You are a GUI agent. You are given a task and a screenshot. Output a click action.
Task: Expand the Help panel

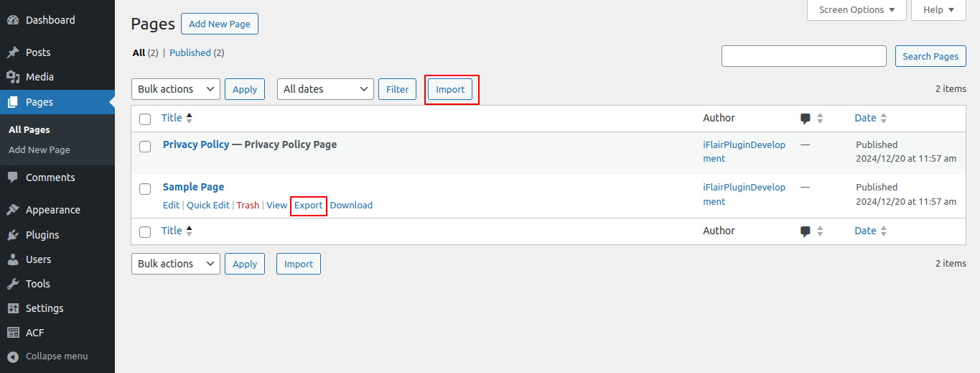pyautogui.click(x=938, y=10)
